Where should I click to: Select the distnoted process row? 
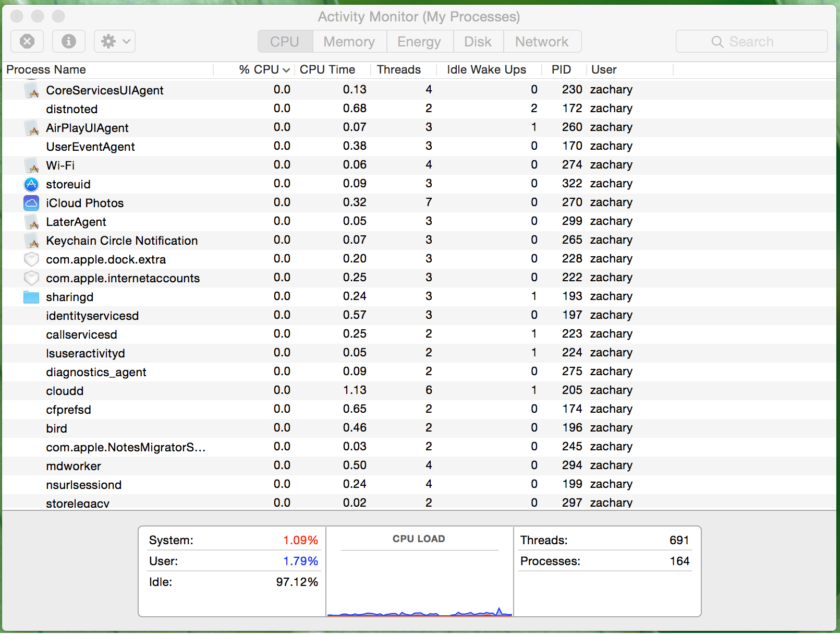(x=419, y=109)
